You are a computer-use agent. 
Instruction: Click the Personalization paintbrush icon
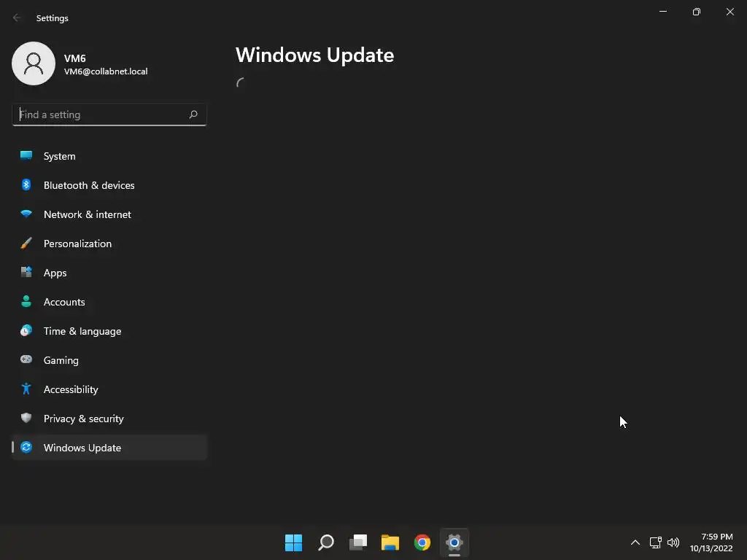coord(26,244)
